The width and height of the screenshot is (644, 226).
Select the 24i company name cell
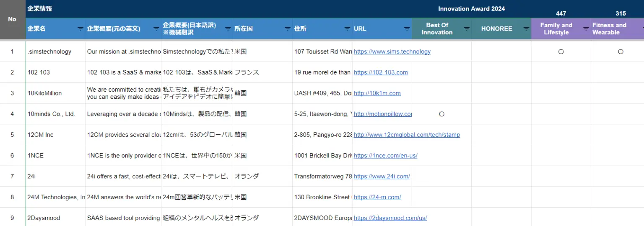pyautogui.click(x=56, y=176)
